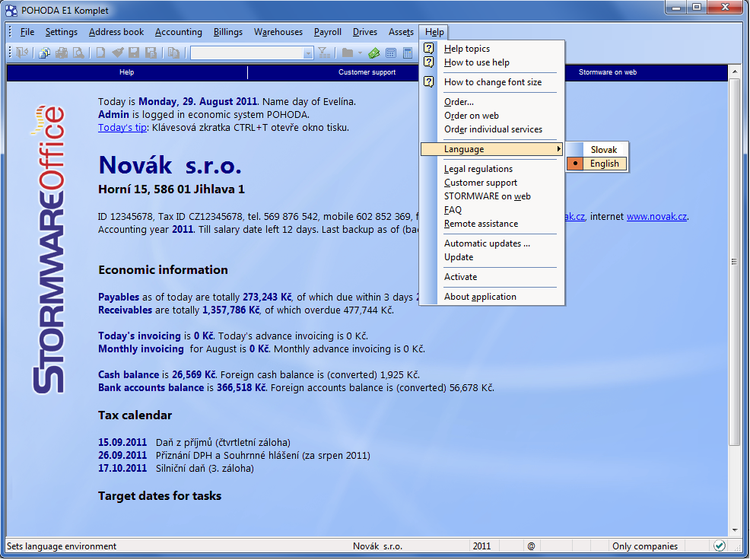Choose Help topics from the menu
Image resolution: width=750 pixels, height=560 pixels.
pyautogui.click(x=492, y=49)
